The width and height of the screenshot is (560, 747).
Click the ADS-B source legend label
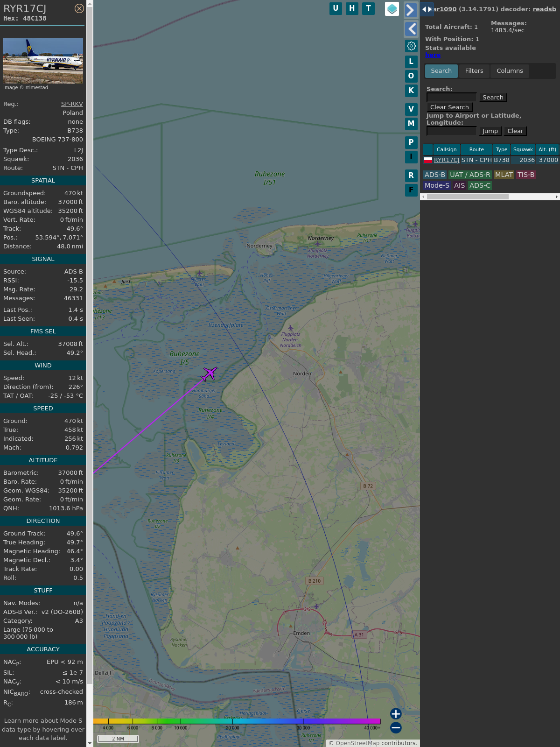pyautogui.click(x=435, y=175)
